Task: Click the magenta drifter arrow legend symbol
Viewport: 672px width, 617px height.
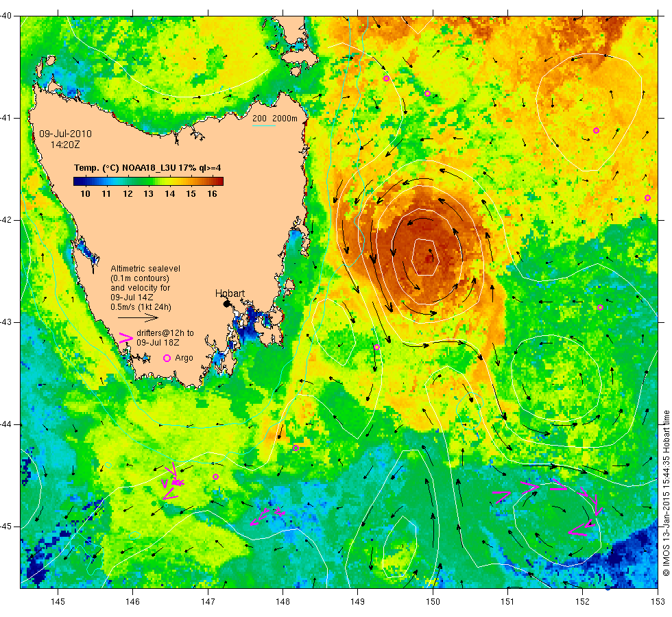Action: coord(125,337)
